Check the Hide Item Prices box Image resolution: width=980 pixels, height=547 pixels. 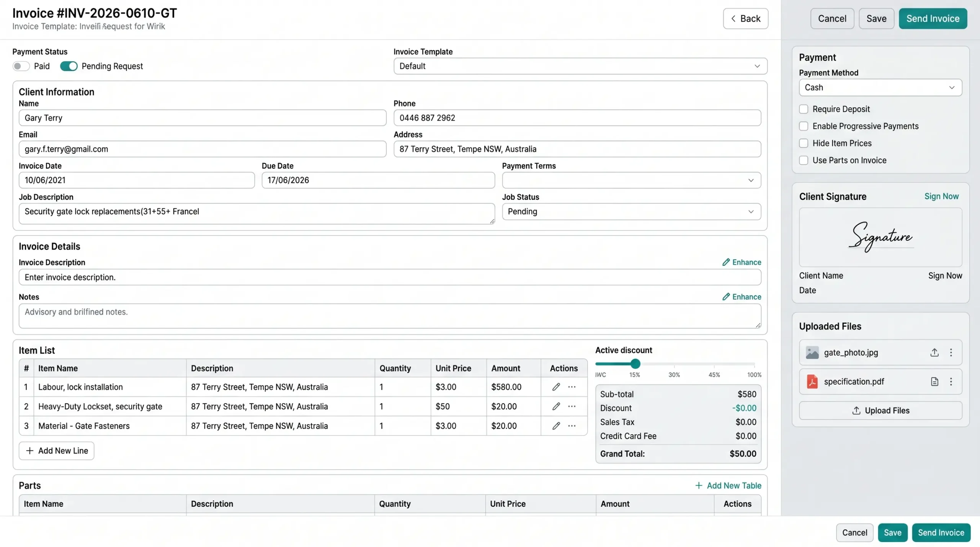804,143
